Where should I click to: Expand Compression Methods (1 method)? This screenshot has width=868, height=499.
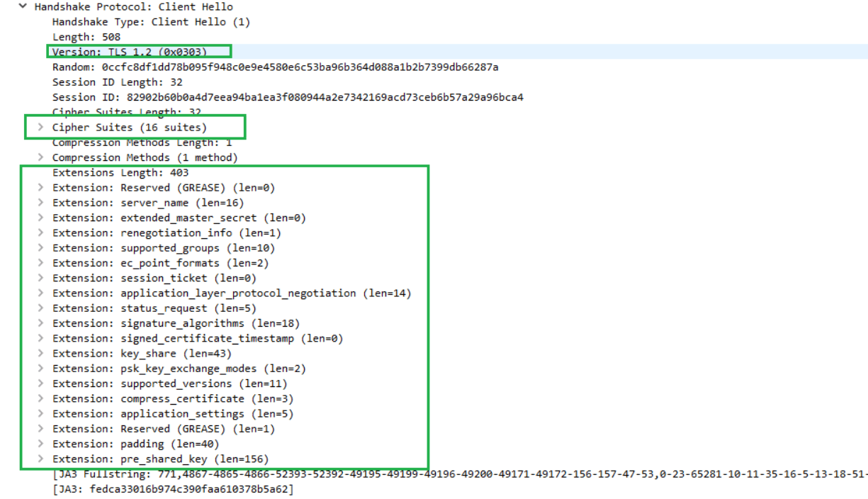pyautogui.click(x=40, y=157)
